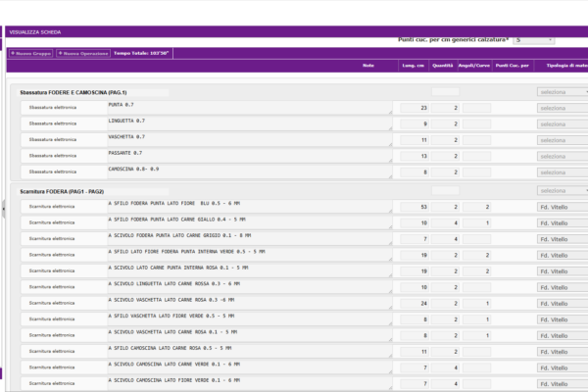This screenshot has height=392, width=588.
Task: Select the Note column header
Action: (x=367, y=66)
